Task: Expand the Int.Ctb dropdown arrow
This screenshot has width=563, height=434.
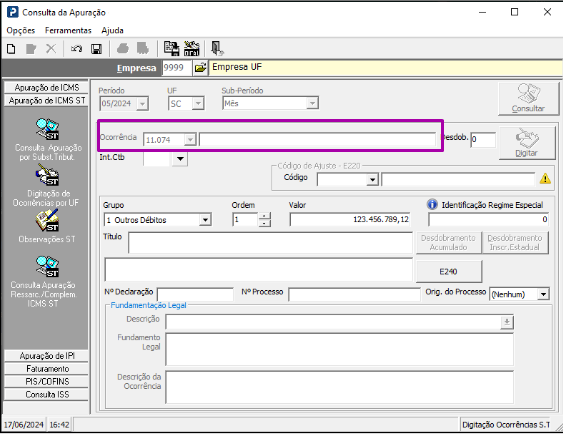Action: [180, 158]
